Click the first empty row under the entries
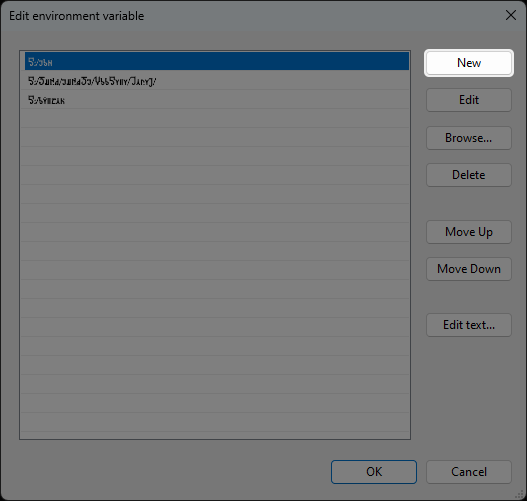 tap(217, 119)
